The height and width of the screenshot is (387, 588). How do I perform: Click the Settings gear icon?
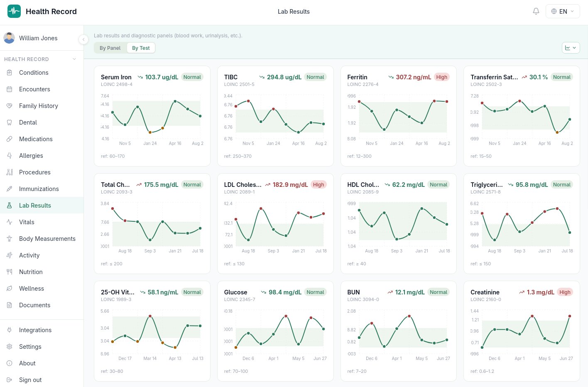(10, 347)
